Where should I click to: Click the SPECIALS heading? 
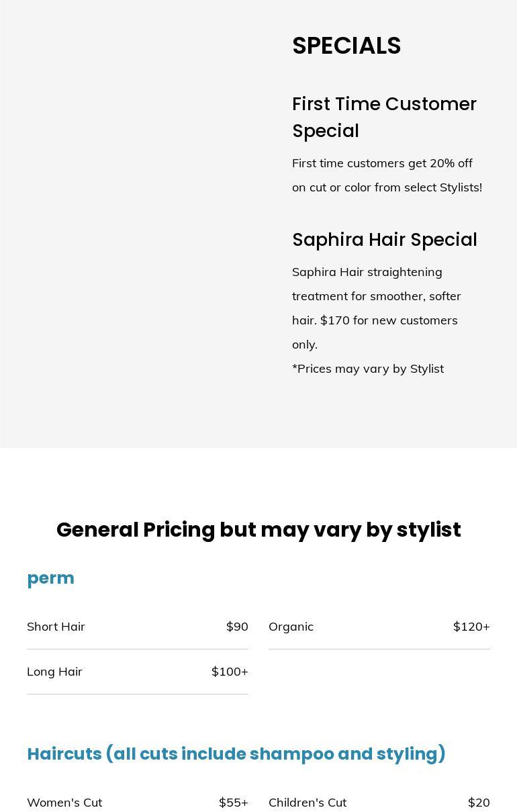(x=346, y=46)
